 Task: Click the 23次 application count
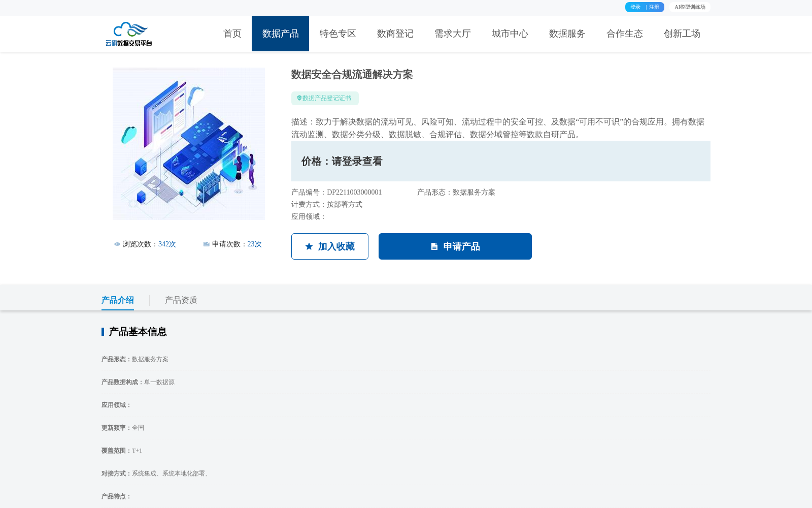(x=254, y=244)
